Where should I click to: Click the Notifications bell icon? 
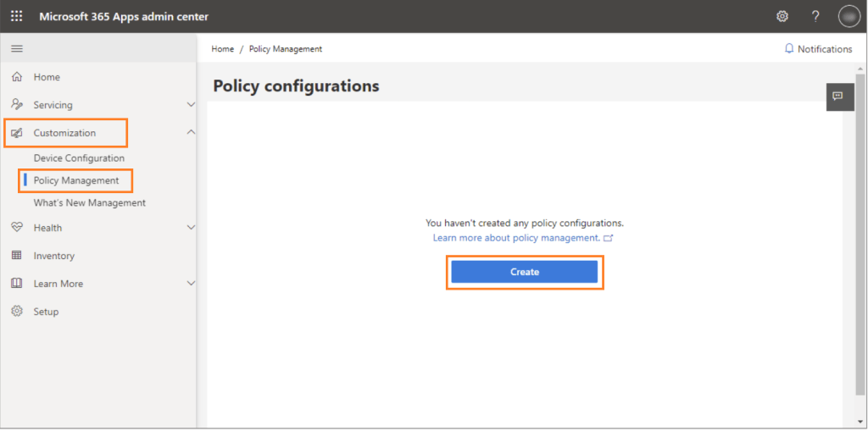pos(789,48)
